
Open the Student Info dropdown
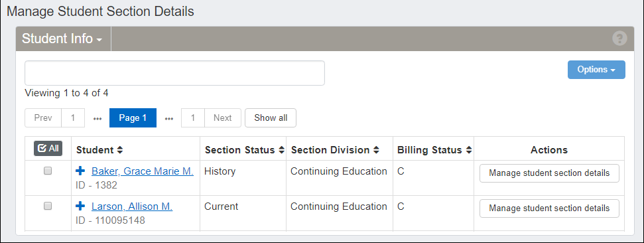click(62, 39)
